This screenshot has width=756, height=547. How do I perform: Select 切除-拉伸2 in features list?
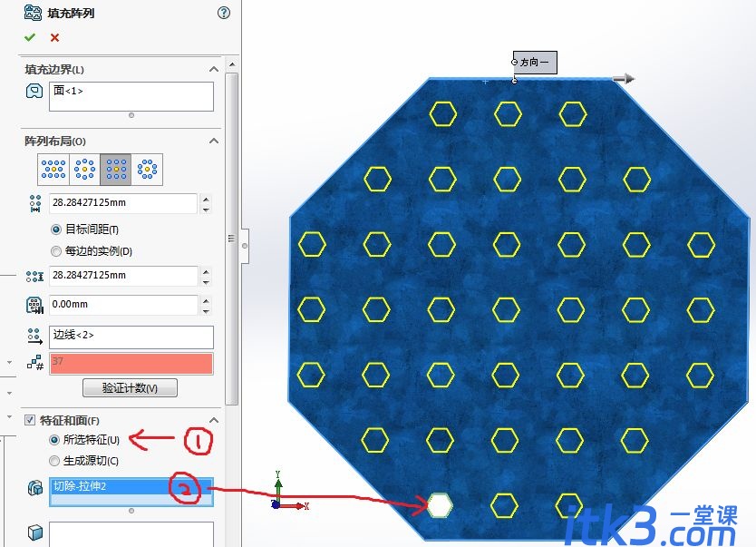[131, 485]
